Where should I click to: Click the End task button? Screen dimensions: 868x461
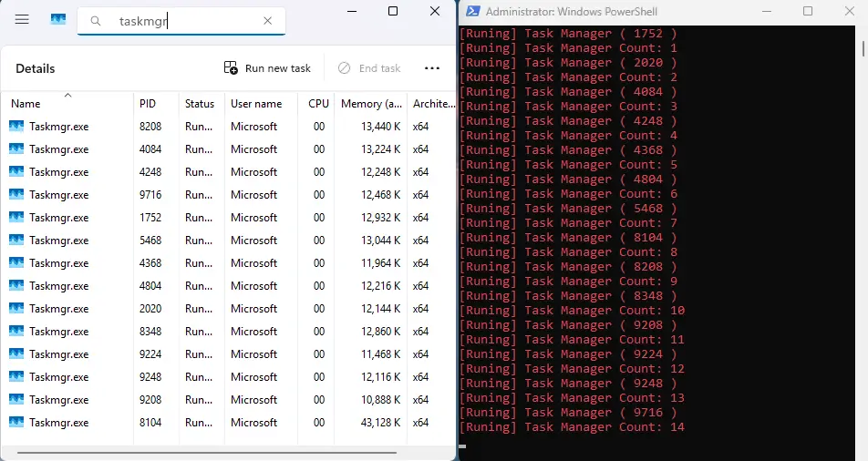tap(369, 68)
